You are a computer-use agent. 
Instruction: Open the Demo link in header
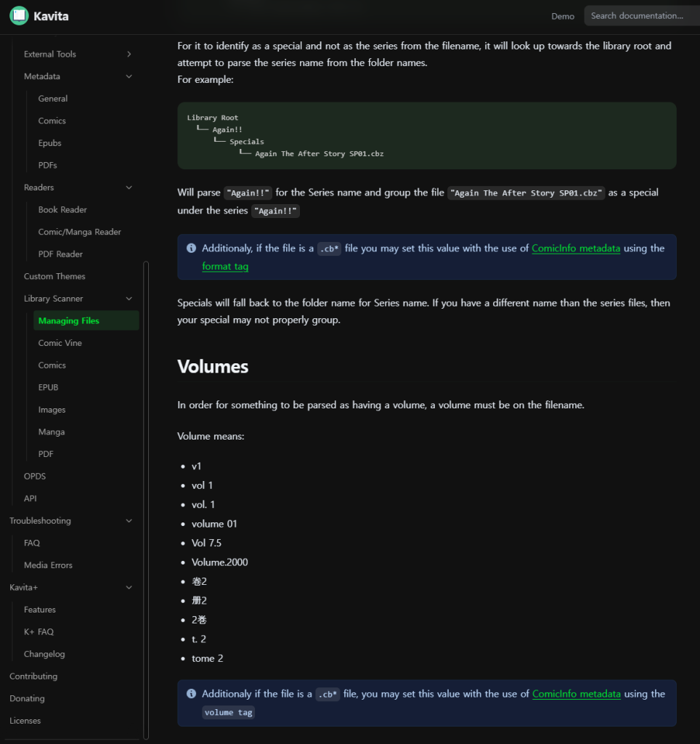tap(563, 16)
